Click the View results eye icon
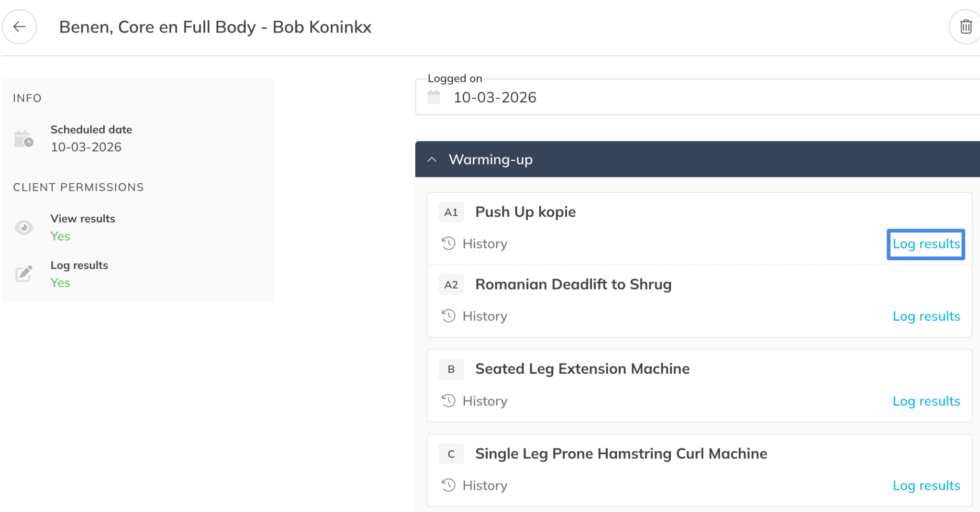This screenshot has height=512, width=980. (23, 227)
